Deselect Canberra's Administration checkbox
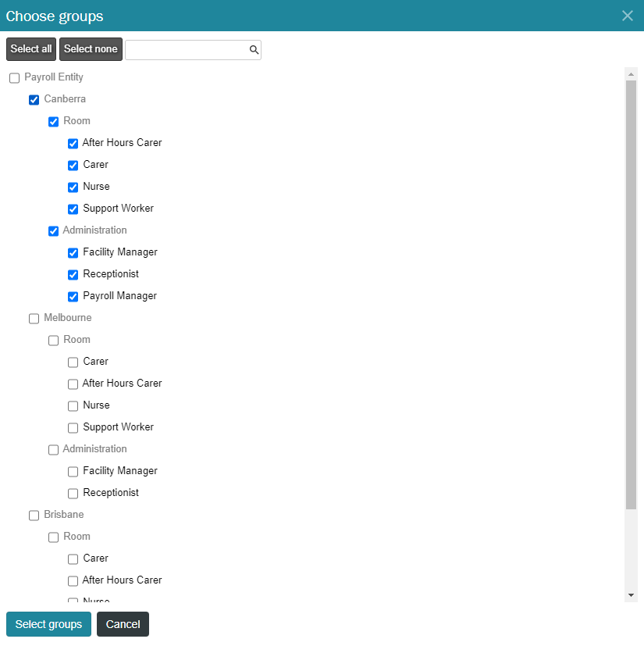 tap(53, 231)
